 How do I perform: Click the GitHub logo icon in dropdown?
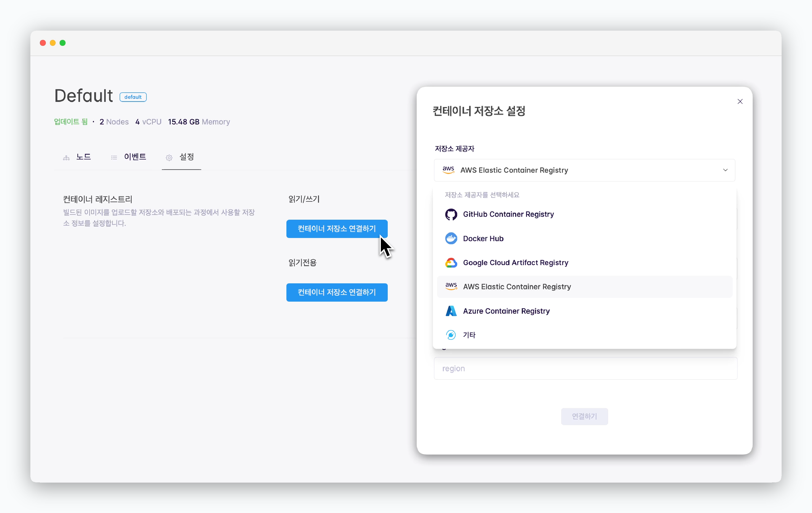point(451,214)
